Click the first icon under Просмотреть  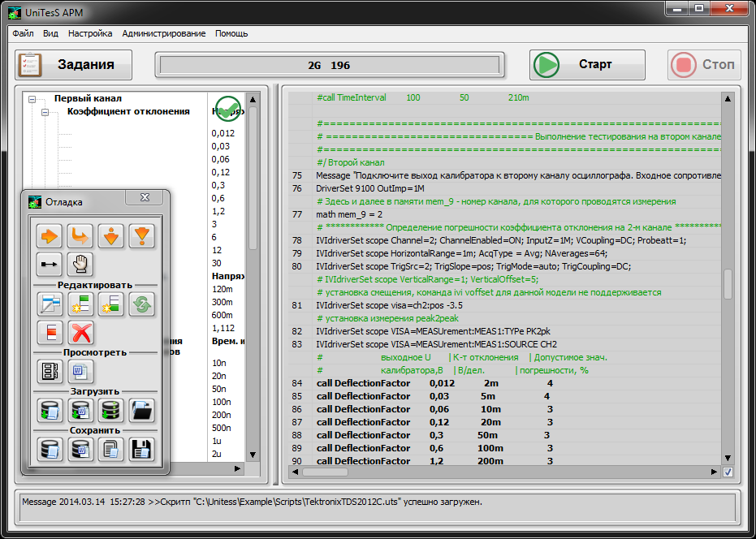(49, 372)
